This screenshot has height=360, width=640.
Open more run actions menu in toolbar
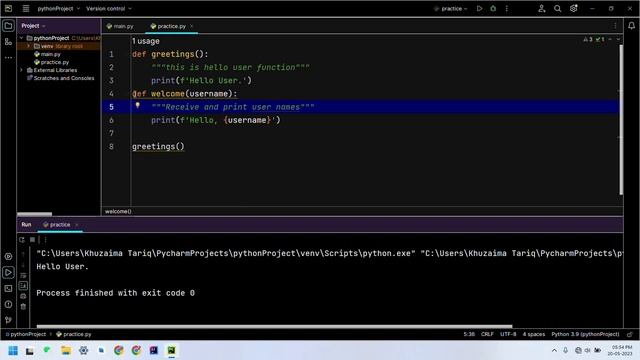[507, 8]
